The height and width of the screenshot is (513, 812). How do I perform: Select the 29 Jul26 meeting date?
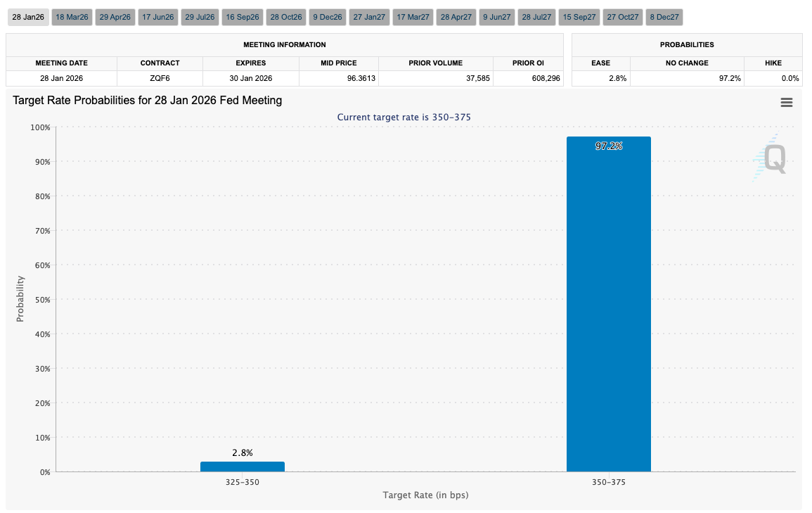tap(200, 18)
